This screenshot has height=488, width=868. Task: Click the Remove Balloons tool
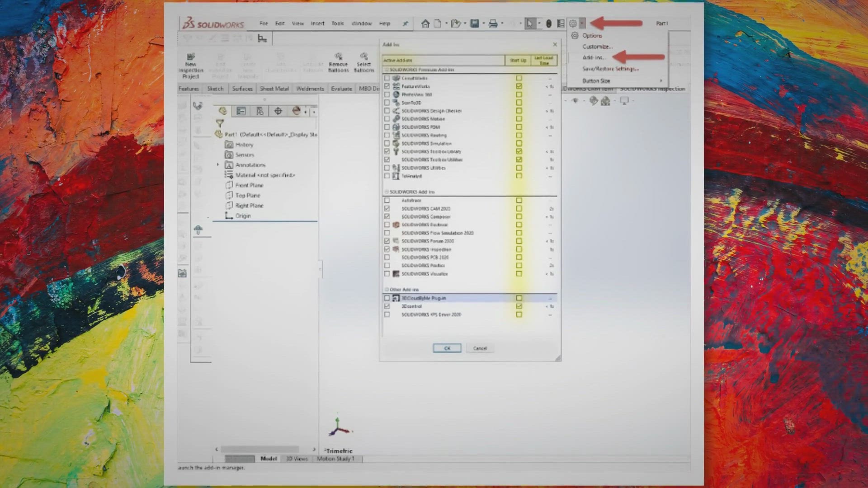click(339, 63)
